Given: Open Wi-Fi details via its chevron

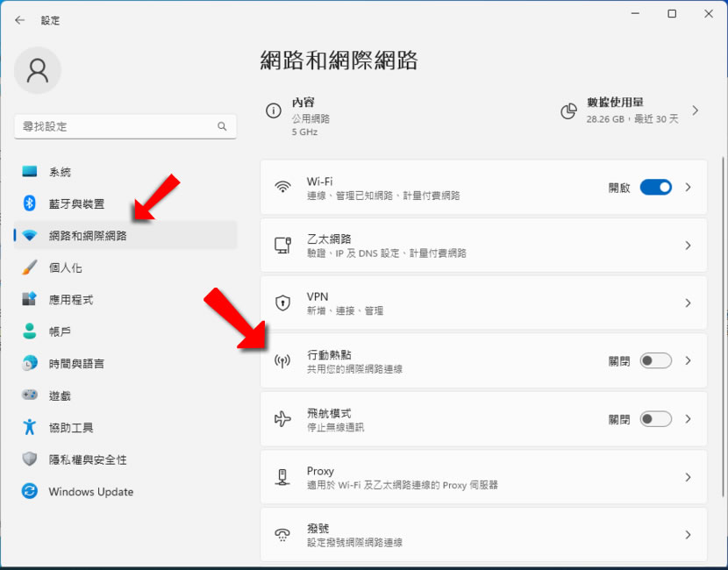Looking at the screenshot, I should pyautogui.click(x=688, y=187).
